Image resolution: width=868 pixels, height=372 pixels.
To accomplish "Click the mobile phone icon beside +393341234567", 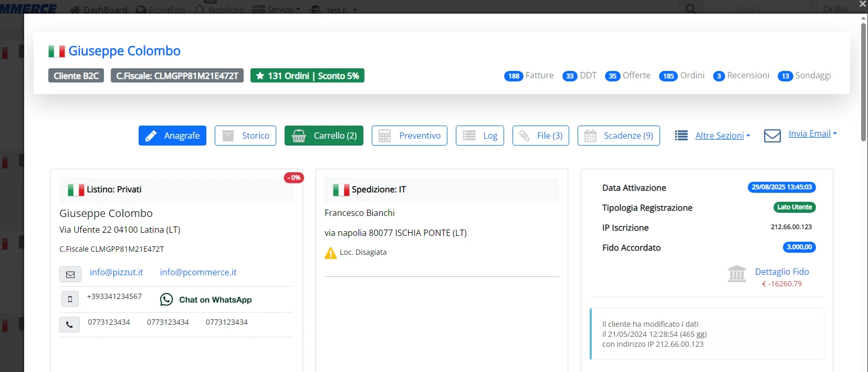I will 70,299.
